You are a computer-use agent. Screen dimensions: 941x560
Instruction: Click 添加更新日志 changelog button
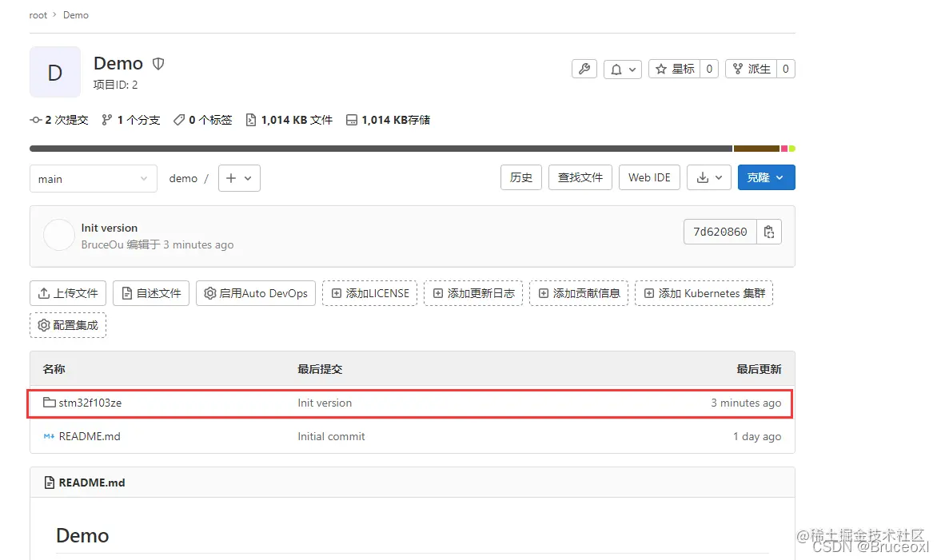[x=473, y=293]
